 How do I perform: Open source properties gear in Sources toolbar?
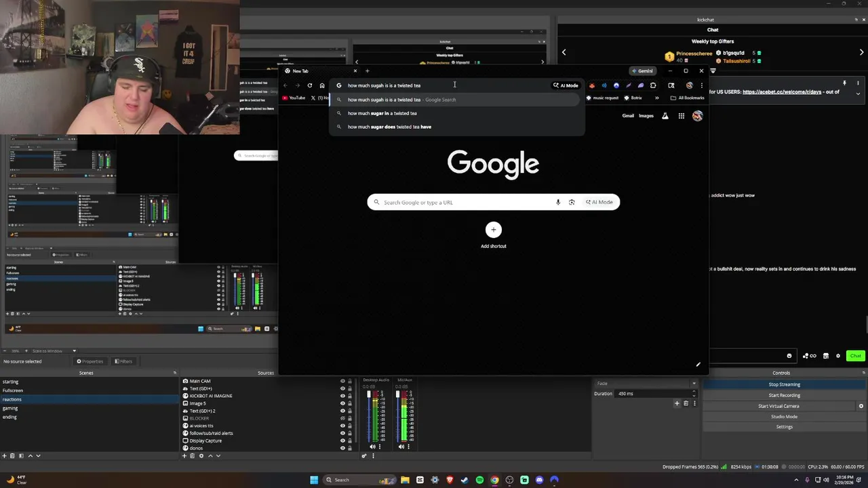pyautogui.click(x=201, y=455)
